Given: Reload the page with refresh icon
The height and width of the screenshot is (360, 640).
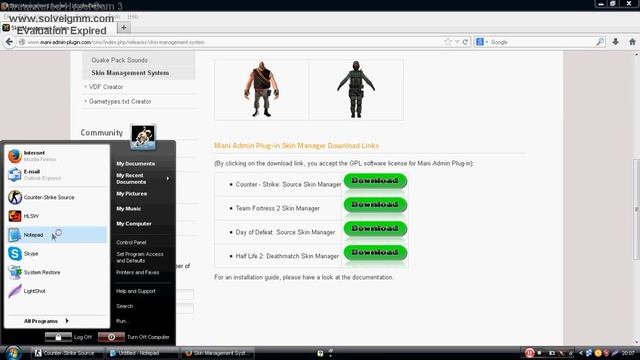Looking at the screenshot, I should [x=465, y=42].
